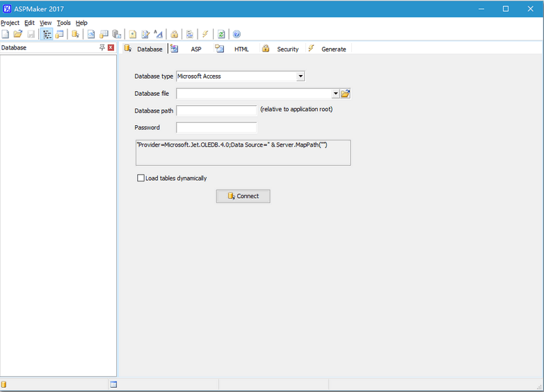The image size is (544, 392).
Task: Switch to the Database tab
Action: tap(143, 49)
